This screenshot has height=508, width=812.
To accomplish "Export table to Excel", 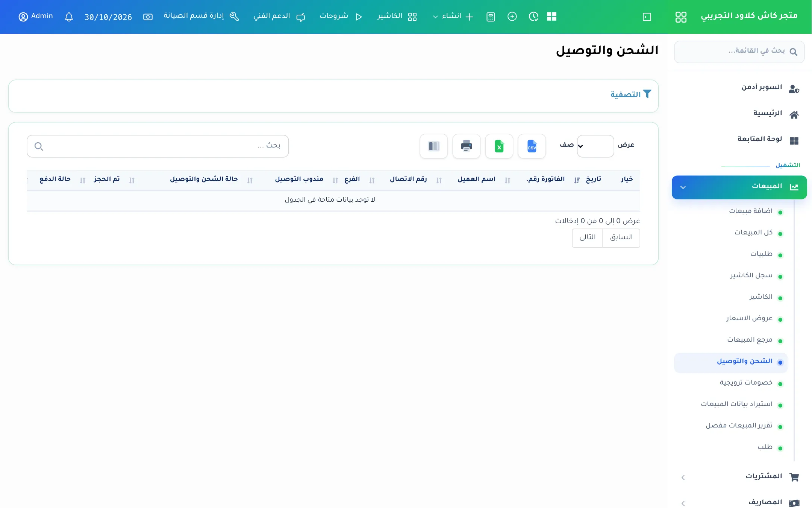I will pos(499,146).
